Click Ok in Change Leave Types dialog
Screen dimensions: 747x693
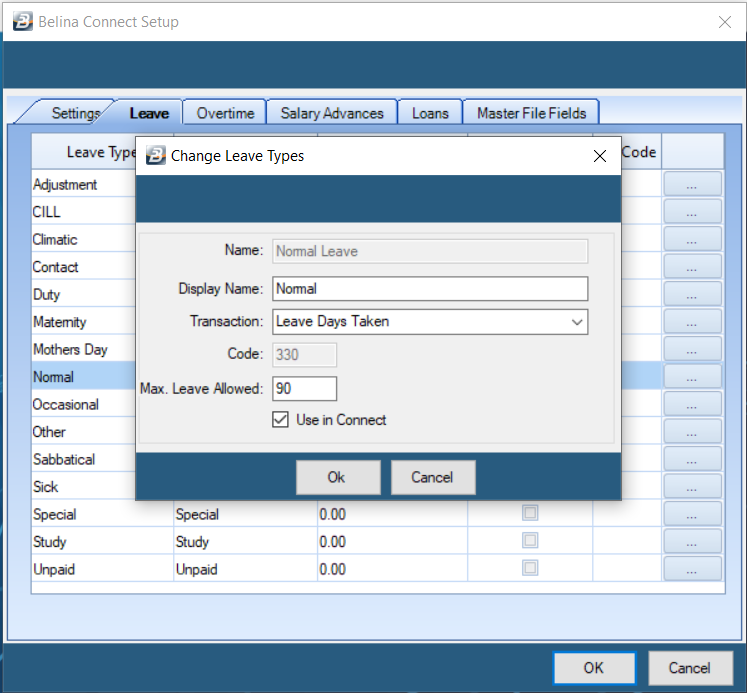tap(338, 477)
